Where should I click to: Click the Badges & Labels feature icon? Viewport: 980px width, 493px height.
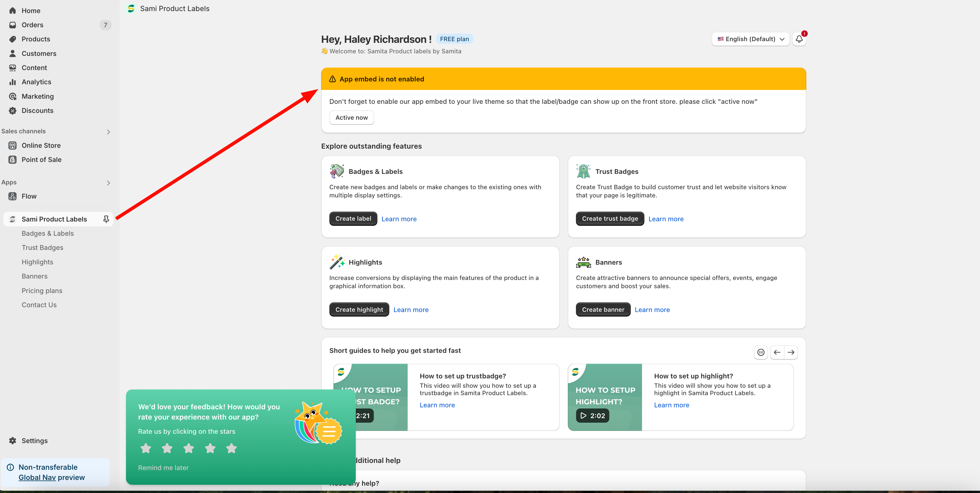(337, 171)
